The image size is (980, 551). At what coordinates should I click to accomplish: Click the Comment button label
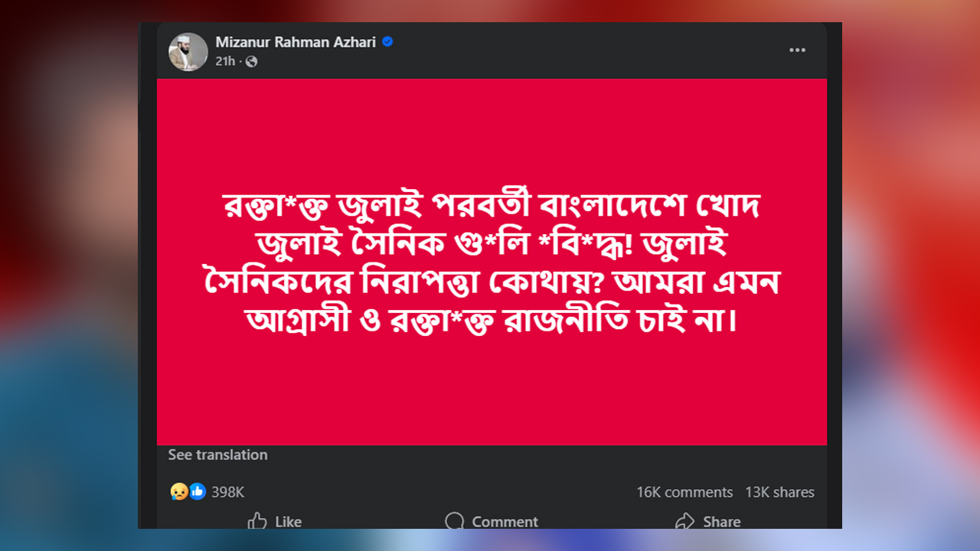point(505,522)
